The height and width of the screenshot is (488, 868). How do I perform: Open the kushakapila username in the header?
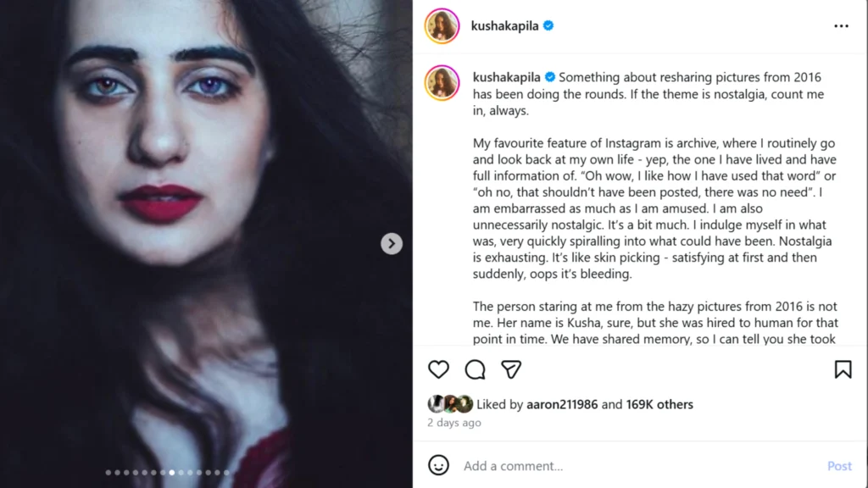click(505, 26)
